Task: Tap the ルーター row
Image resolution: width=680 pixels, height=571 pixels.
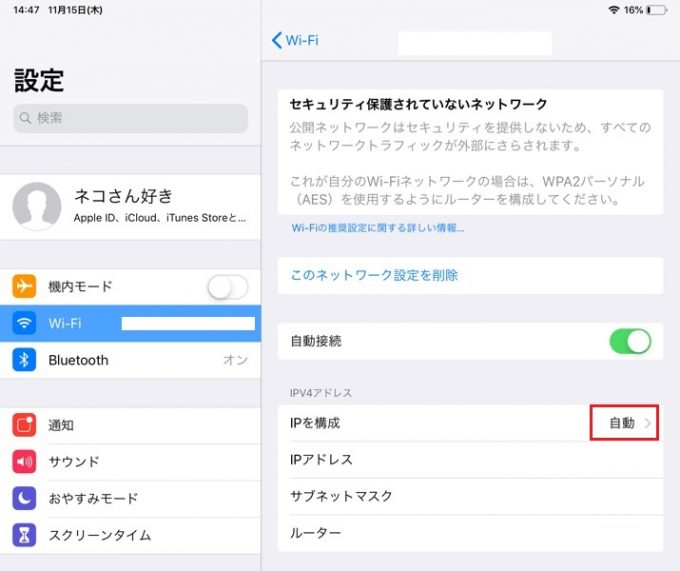Action: coord(470,533)
